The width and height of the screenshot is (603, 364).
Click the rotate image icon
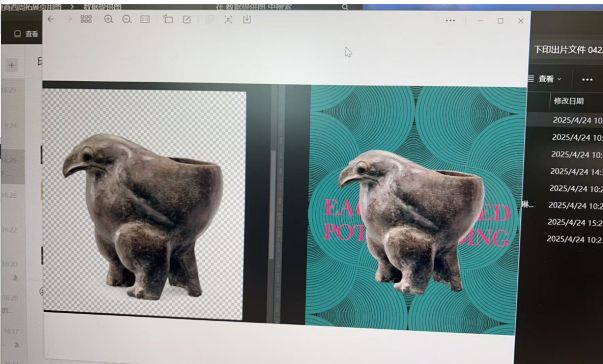168,19
